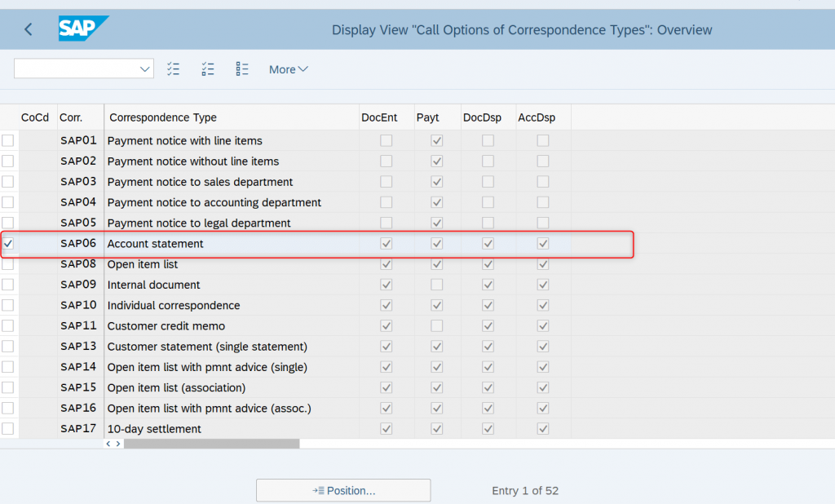Image resolution: width=835 pixels, height=504 pixels.
Task: Toggle AccDsp checkbox for Account statement
Action: 542,244
